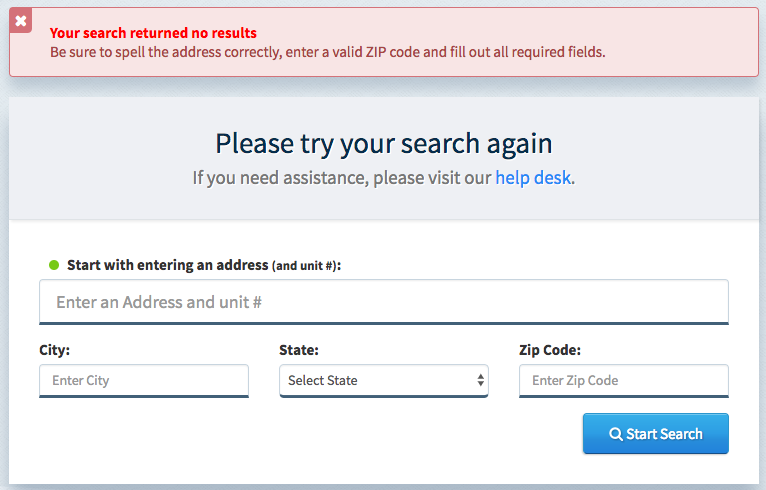Click the magnifier icon in Start Search
This screenshot has height=490, width=766.
coord(616,434)
